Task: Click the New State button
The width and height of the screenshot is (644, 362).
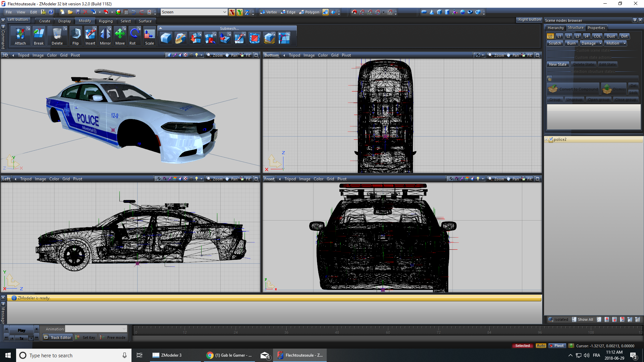Action: tap(557, 64)
